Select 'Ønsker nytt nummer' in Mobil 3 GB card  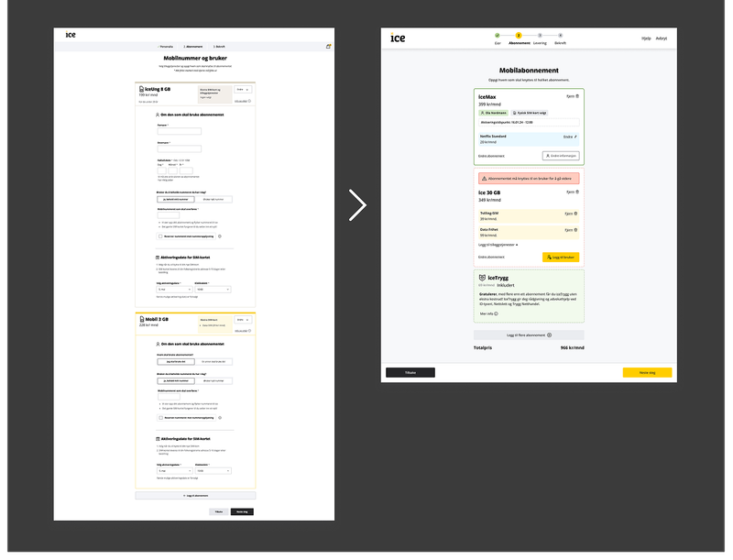tap(213, 381)
